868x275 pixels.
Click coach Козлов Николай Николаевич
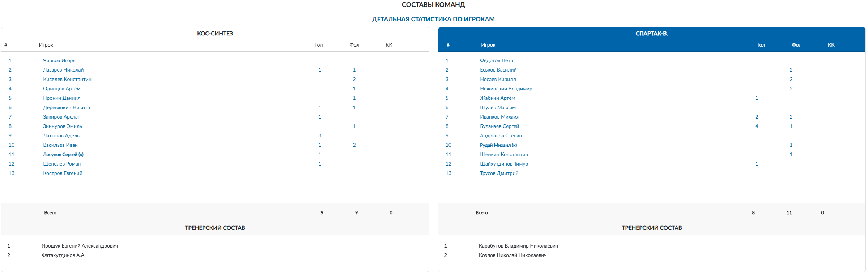click(513, 255)
